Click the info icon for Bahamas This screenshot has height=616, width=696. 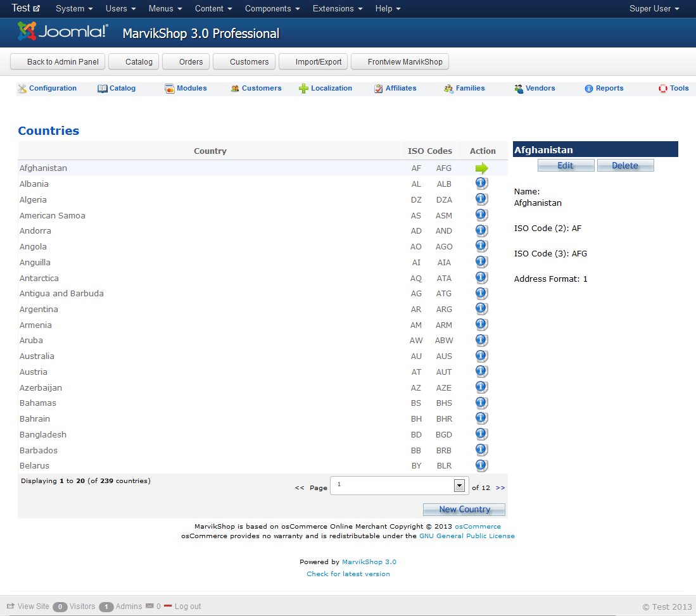coord(481,403)
